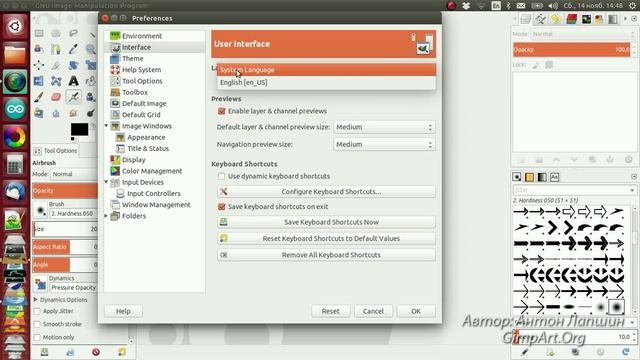Open Navigation preview size dropdown
This screenshot has width=640, height=360.
click(x=384, y=144)
